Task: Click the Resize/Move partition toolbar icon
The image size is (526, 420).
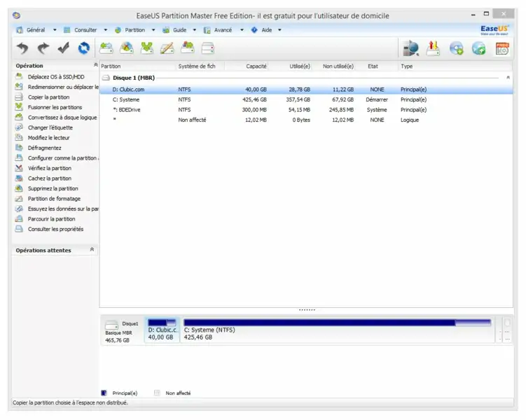Action: coord(106,48)
